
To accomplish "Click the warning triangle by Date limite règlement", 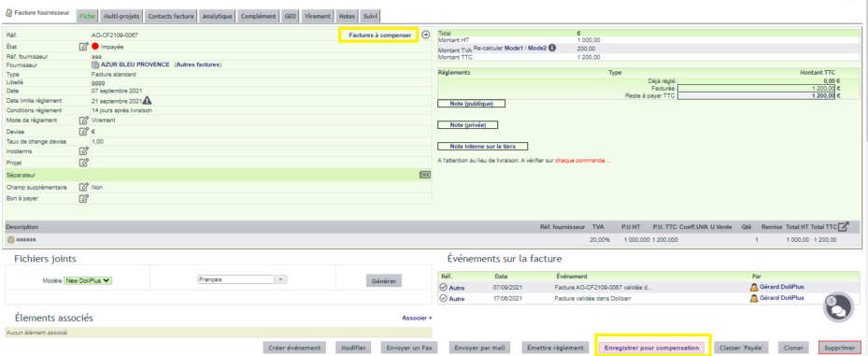I will click(147, 101).
